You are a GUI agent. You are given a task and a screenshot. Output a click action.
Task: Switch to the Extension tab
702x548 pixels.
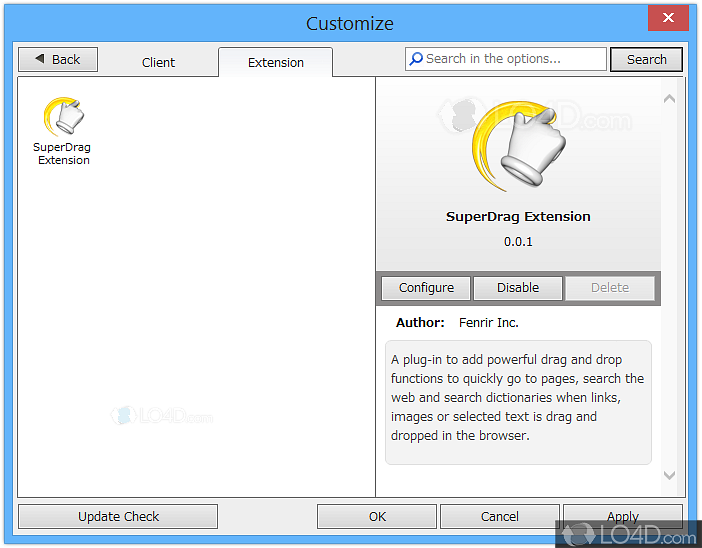click(x=276, y=63)
